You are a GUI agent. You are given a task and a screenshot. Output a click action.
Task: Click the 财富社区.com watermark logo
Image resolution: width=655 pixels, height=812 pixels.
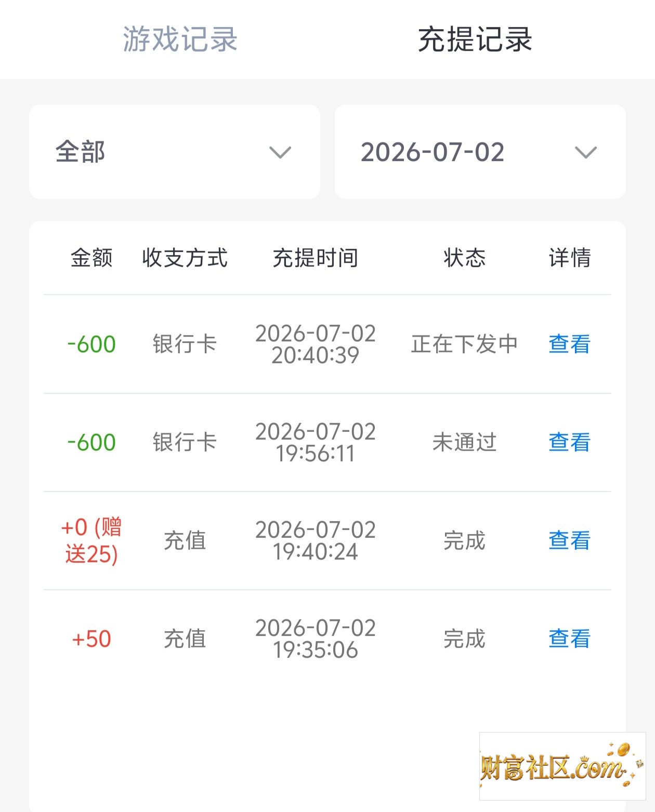pos(562,766)
